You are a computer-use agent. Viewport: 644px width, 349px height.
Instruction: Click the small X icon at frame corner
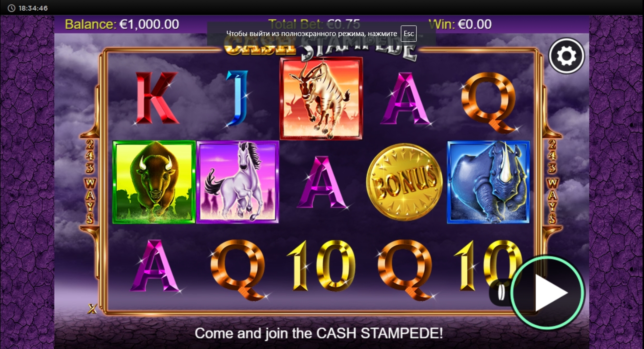point(92,309)
